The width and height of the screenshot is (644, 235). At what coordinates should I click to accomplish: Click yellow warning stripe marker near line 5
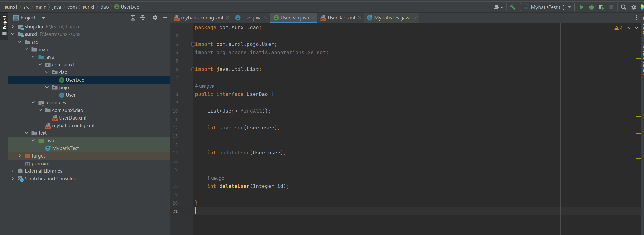[638, 58]
